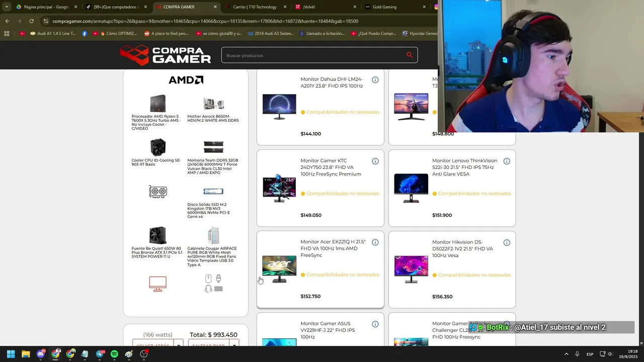Click Cooler CPU ID-Cooling SE-903-XT item
Screen dimensions: 644x362
157,153
